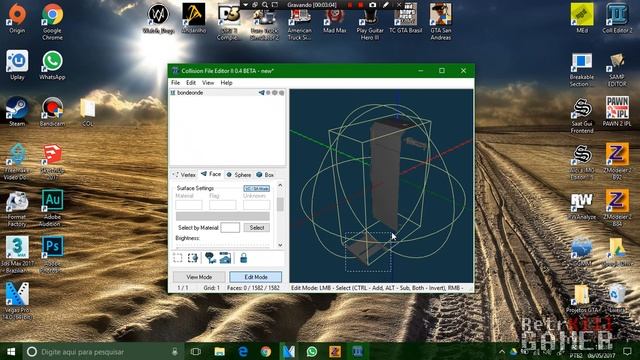Toggle middle grey circle in bondeonde row
Image resolution: width=640 pixels, height=360 pixels.
pos(275,93)
